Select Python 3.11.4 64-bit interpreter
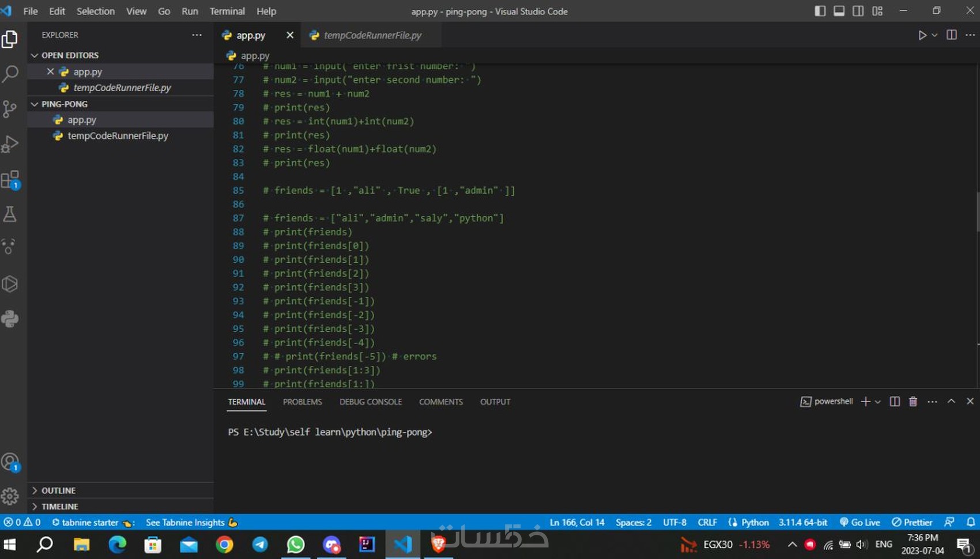The image size is (980, 559). (x=802, y=522)
